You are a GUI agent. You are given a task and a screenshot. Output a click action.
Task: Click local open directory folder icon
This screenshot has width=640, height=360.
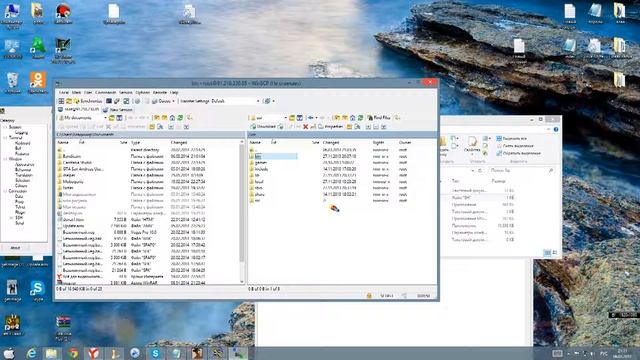click(x=111, y=118)
